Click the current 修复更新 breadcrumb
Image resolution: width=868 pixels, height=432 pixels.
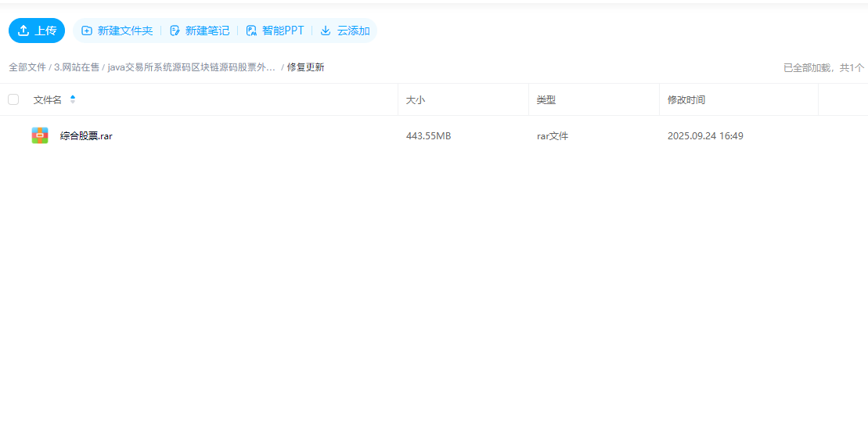coord(305,67)
